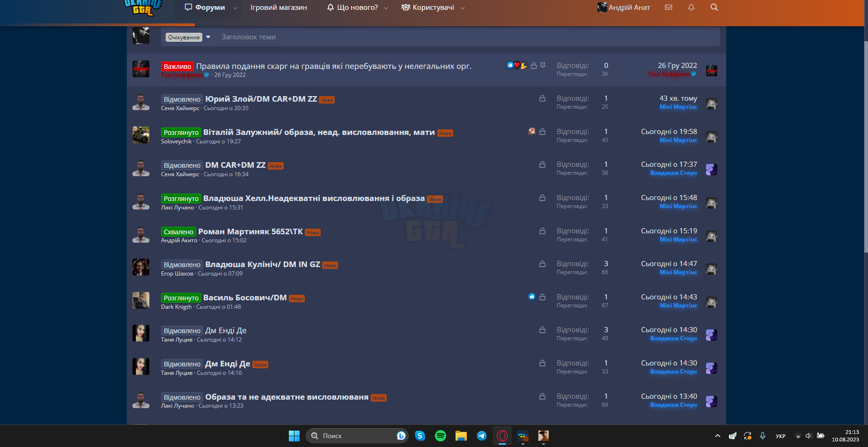Toggle the system tray microphone icon

point(763,436)
